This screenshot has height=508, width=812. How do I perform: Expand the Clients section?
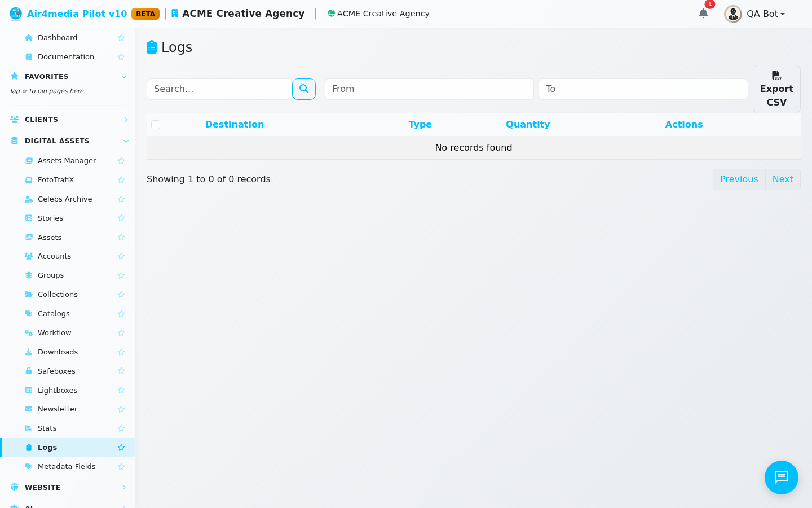[68, 120]
